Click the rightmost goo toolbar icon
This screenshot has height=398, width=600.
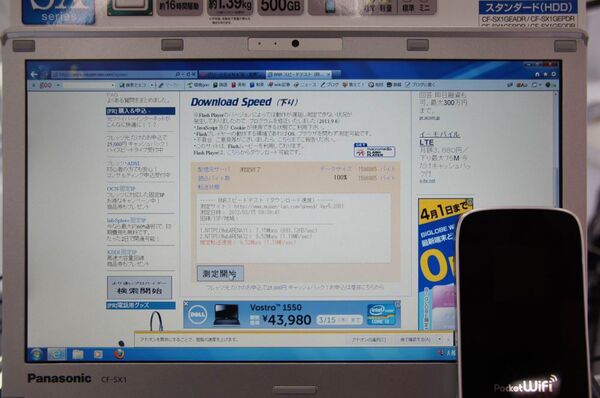[549, 85]
